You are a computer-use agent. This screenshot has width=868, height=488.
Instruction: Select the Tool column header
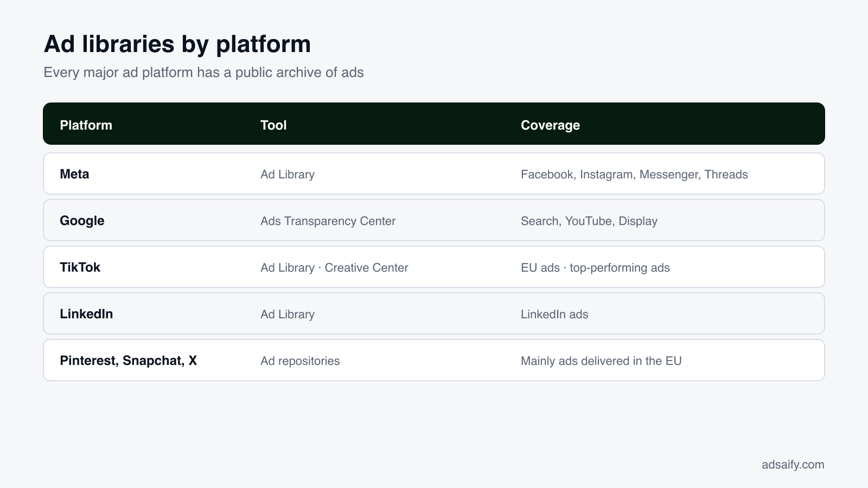tap(273, 125)
